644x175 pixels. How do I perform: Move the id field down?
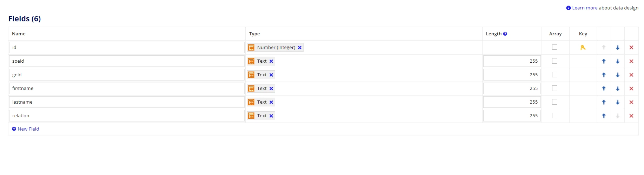tap(618, 48)
